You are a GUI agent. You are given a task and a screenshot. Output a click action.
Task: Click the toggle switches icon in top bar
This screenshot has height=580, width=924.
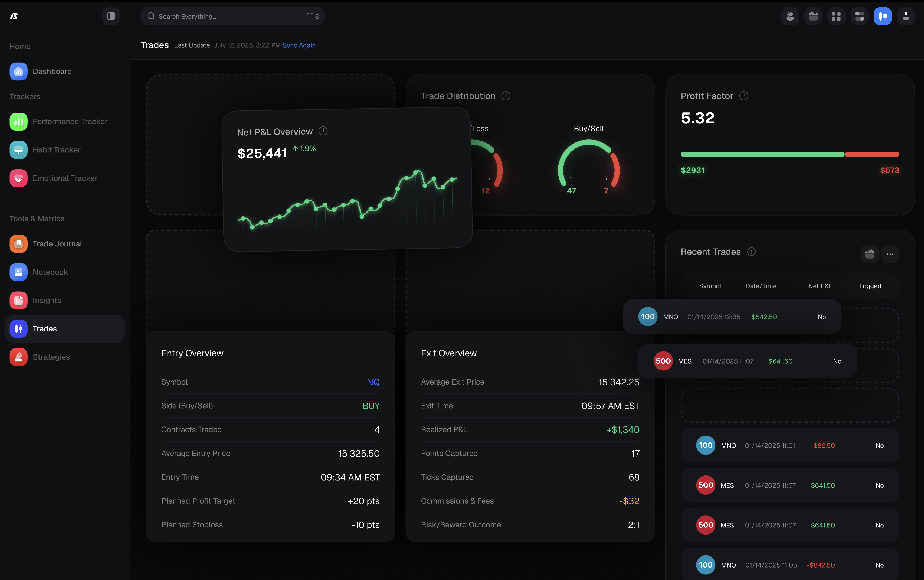click(859, 16)
